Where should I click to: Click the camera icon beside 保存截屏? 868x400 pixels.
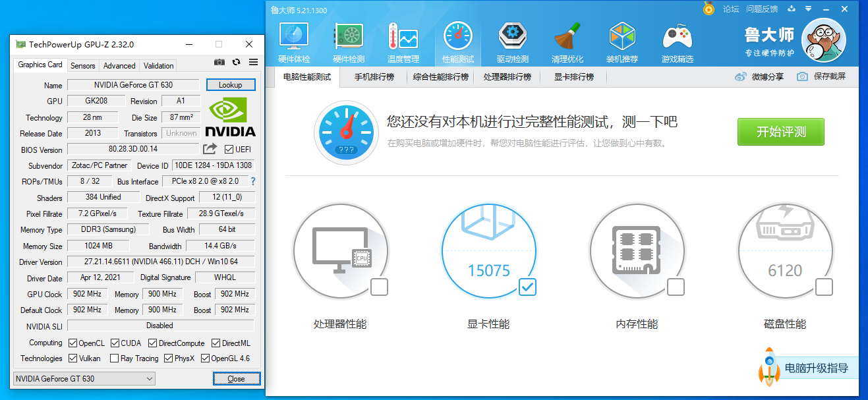tap(802, 76)
